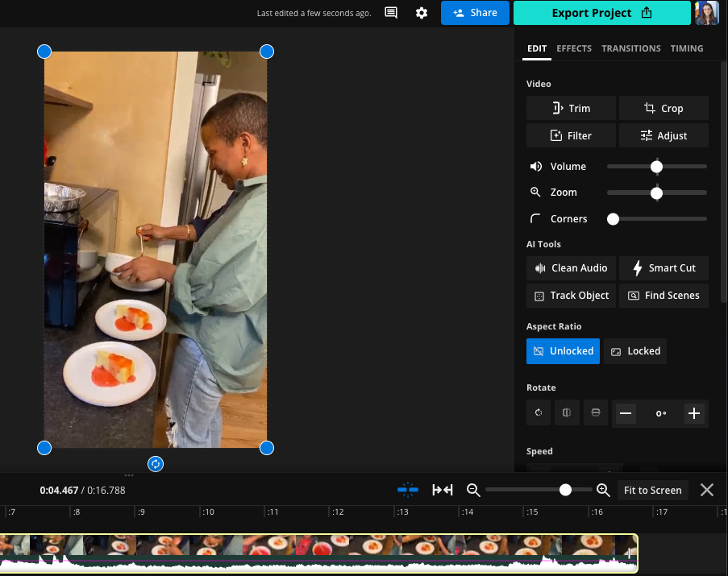Click the bottom-right resize handle of video
The height and width of the screenshot is (576, 728).
coord(267,448)
